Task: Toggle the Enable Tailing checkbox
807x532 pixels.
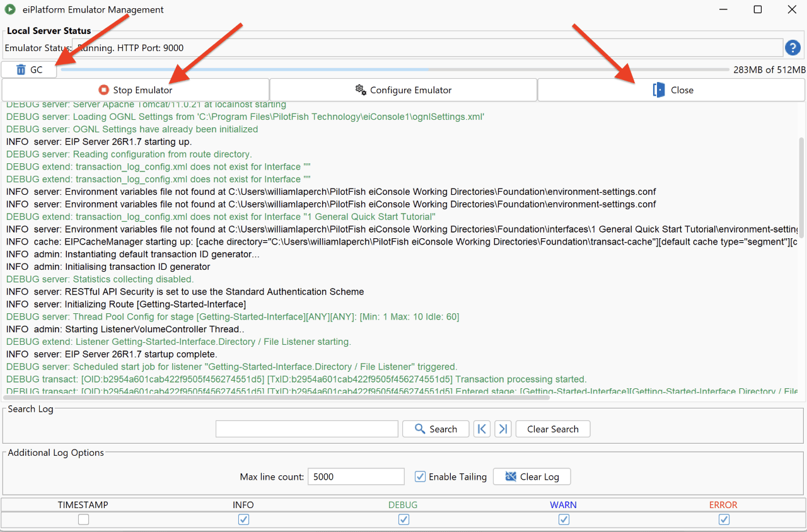Action: point(420,477)
